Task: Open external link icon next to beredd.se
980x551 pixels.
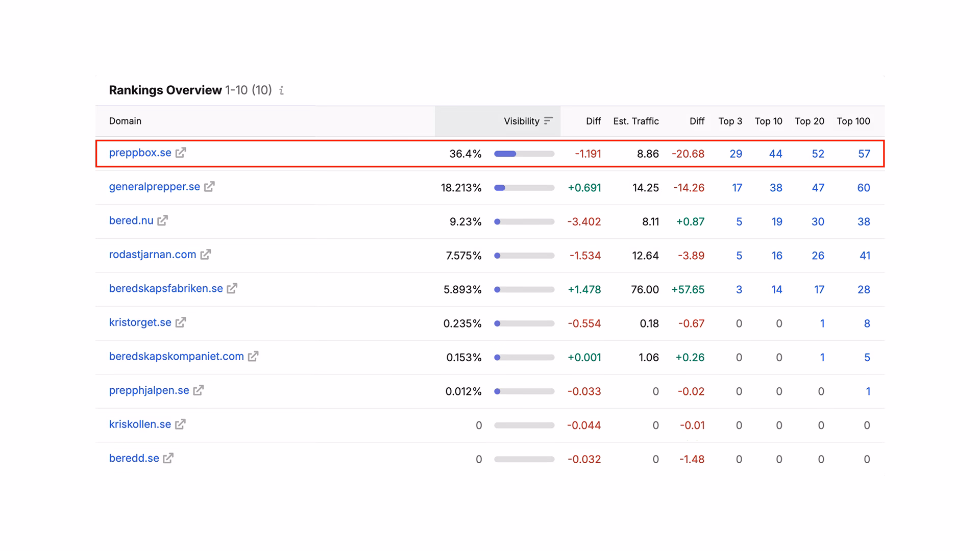Action: pyautogui.click(x=168, y=458)
